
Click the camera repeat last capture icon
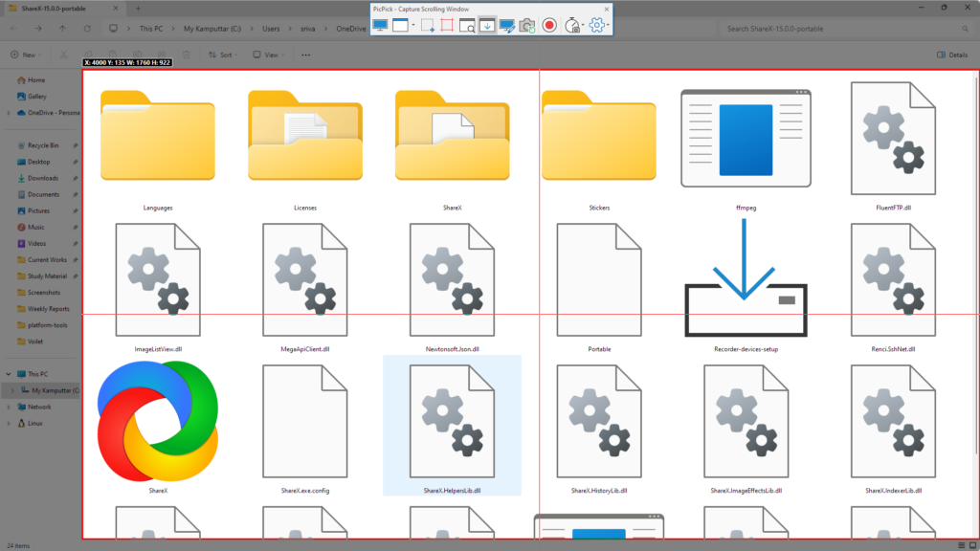coord(526,25)
